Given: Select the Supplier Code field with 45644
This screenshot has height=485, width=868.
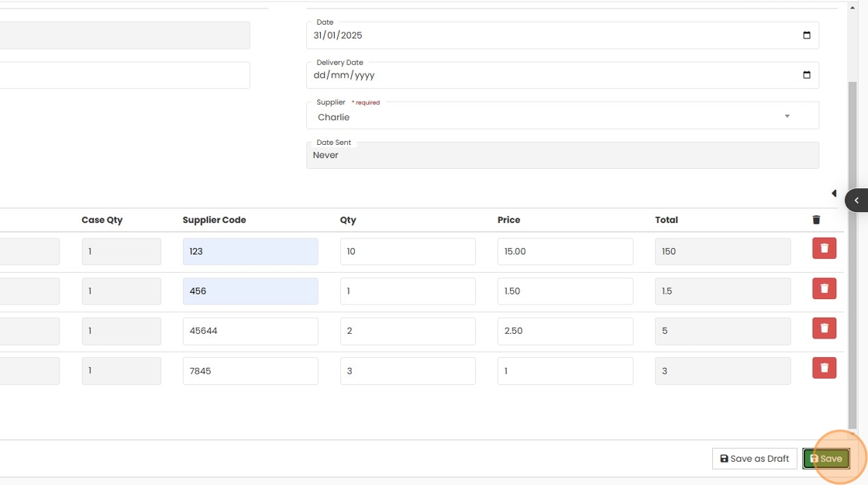Looking at the screenshot, I should pyautogui.click(x=250, y=331).
